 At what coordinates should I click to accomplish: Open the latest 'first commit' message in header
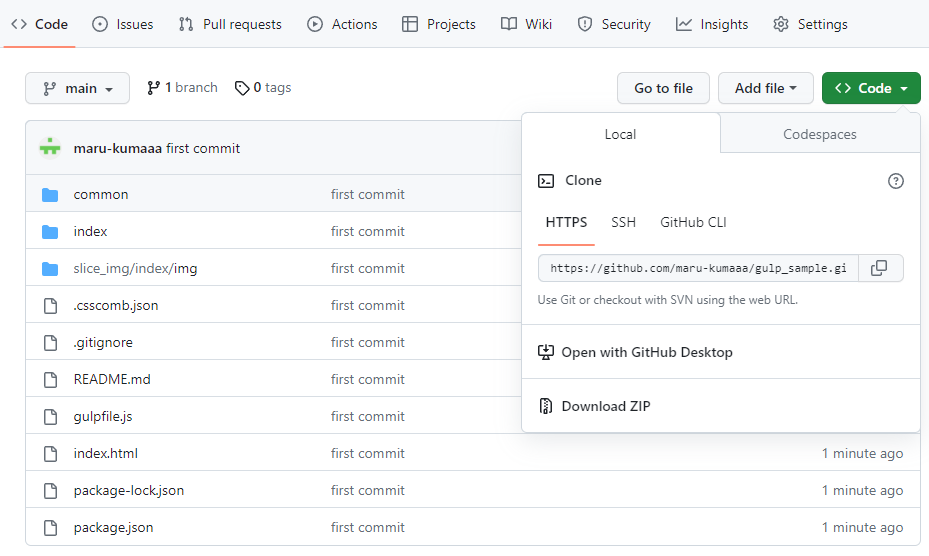203,148
